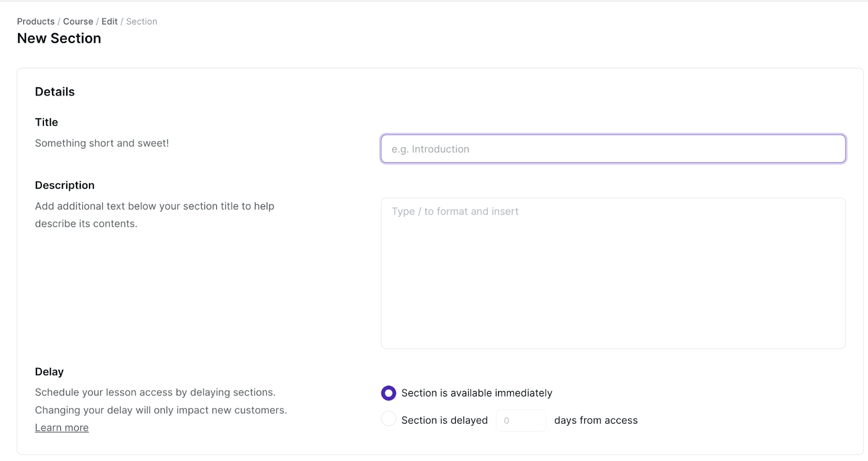Viewport: 868px width, 461px height.
Task: Open the Learn more link
Action: pyautogui.click(x=62, y=428)
